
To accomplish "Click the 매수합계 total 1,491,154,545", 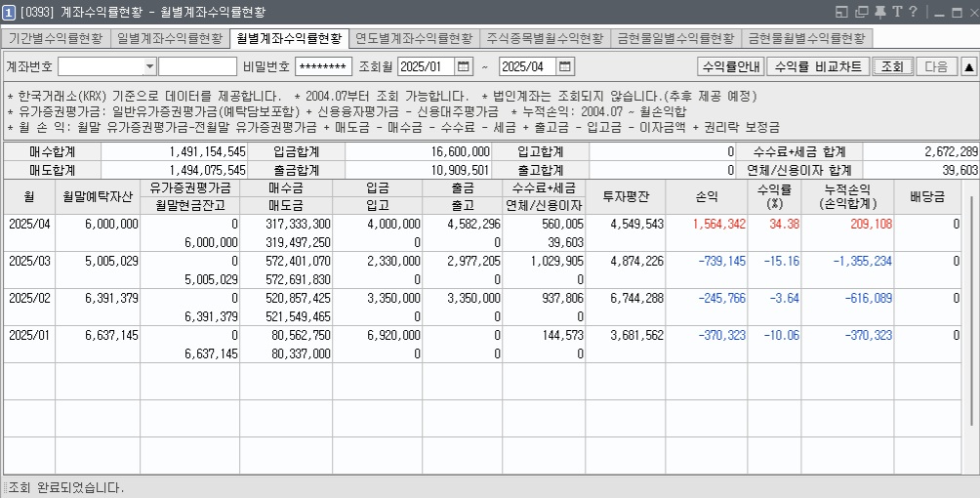I will click(208, 151).
